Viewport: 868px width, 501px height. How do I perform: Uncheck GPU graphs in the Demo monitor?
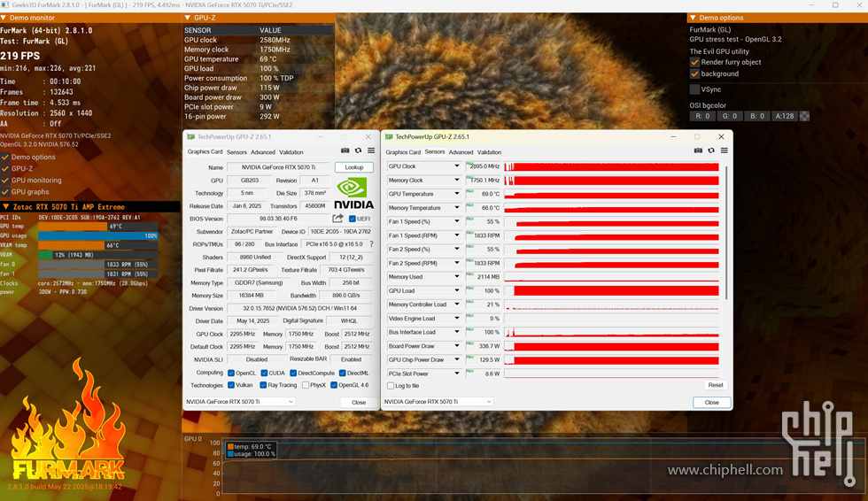tap(5, 192)
